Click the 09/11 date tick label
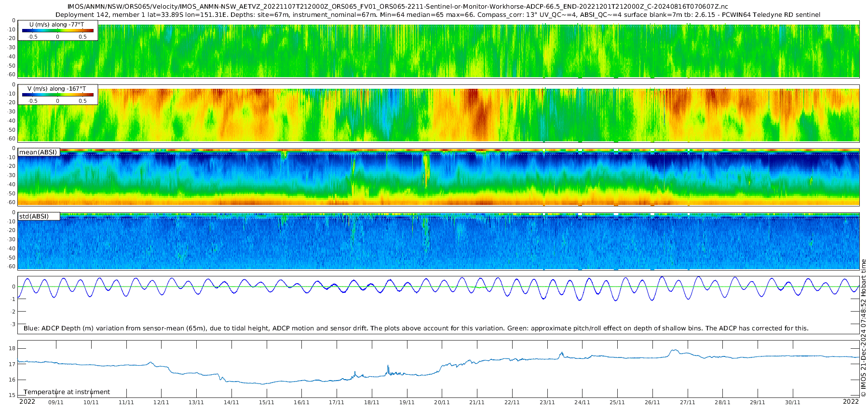 pos(56,402)
